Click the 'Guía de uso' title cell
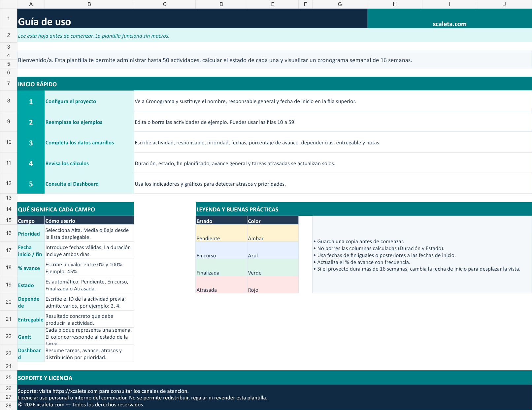This screenshot has height=410, width=532. click(192, 19)
